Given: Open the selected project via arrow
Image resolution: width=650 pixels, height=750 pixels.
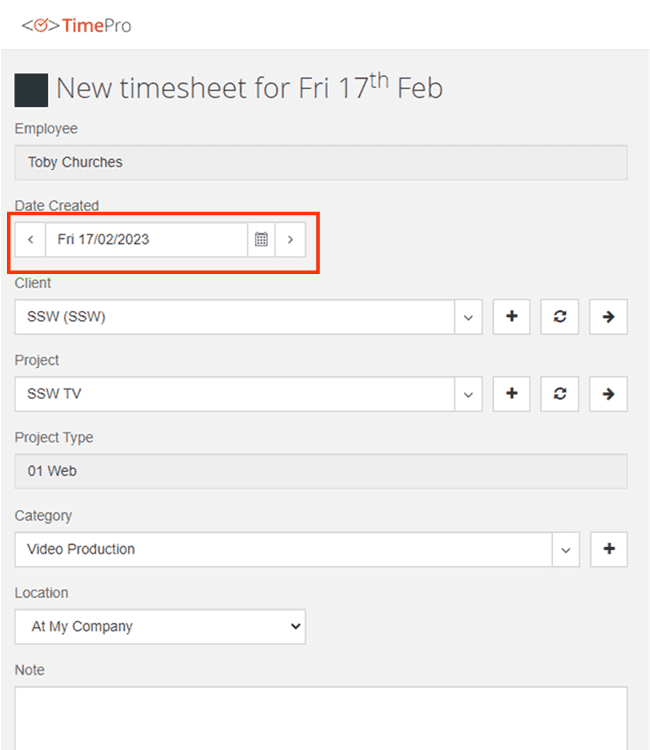Looking at the screenshot, I should click(x=608, y=394).
